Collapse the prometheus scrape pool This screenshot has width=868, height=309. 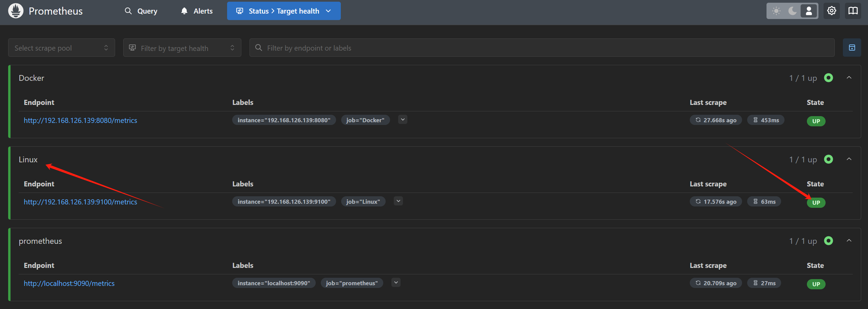pos(849,241)
